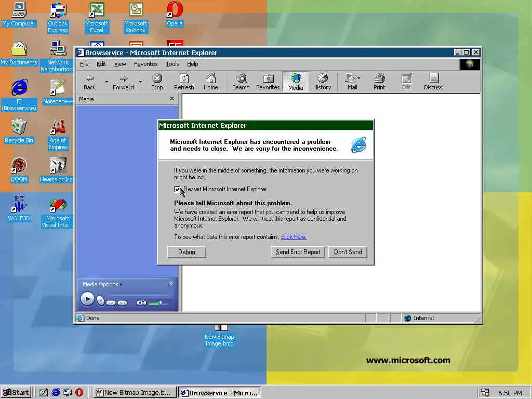
Task: Select the Microsoft Visual InterDev desktop icon
Action: pos(58,212)
